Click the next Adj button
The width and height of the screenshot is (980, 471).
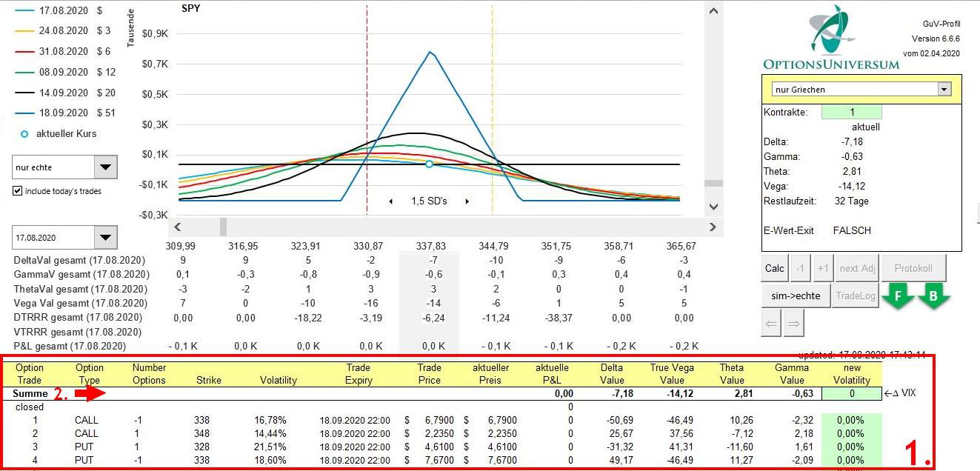(859, 268)
